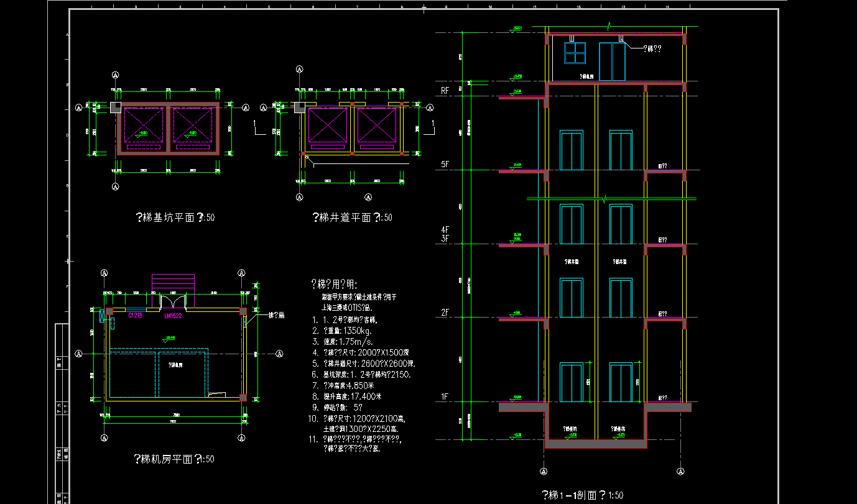This screenshot has width=857, height=504.
Task: Click the section cut mark '1' left of shaft plan
Action: tap(259, 129)
